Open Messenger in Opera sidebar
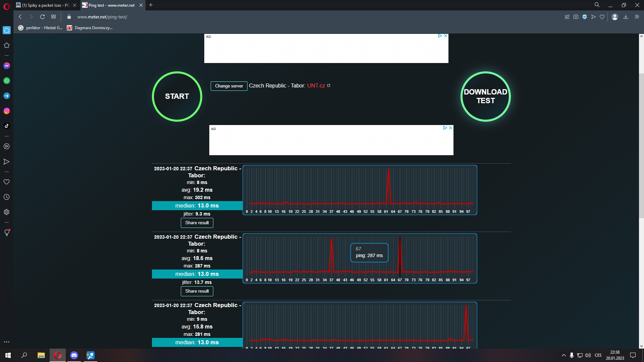 pos(7,66)
